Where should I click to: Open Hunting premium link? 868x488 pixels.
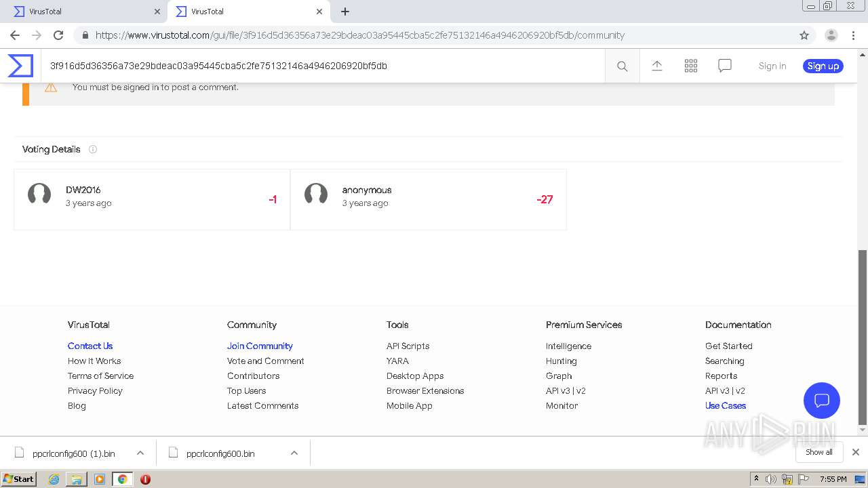click(561, 361)
